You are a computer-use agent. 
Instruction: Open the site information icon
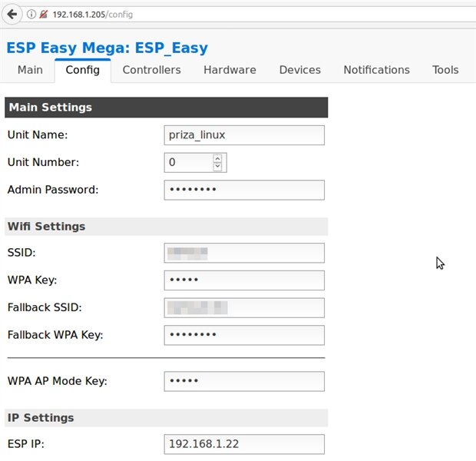[31, 15]
